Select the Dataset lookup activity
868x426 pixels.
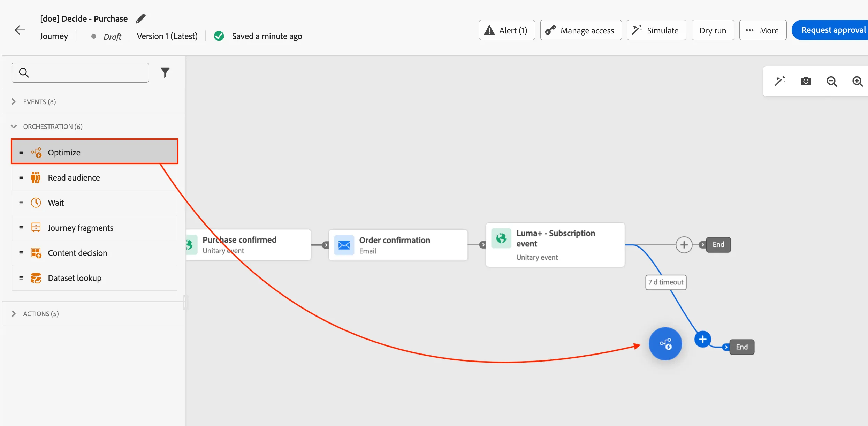pos(94,278)
